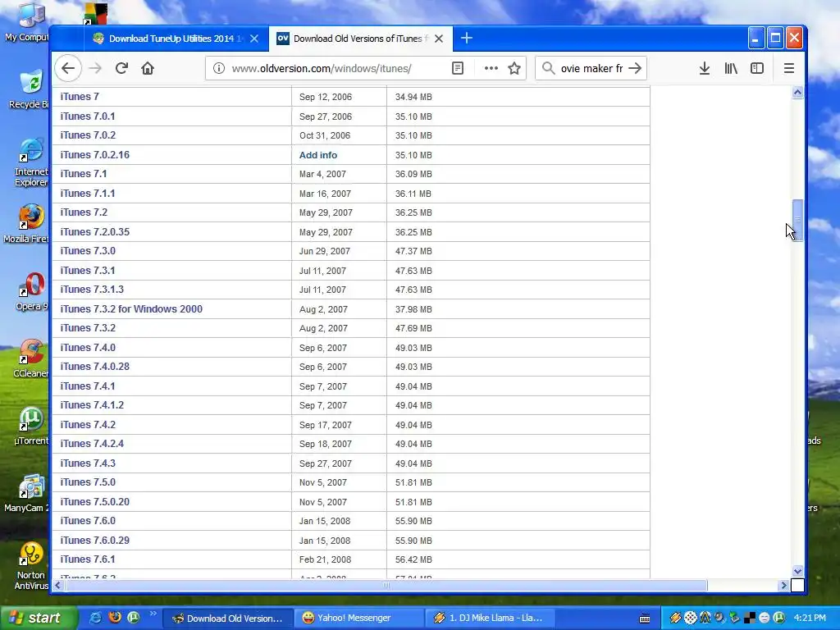
Task: Toggle the sidebars toolbar icon
Action: click(757, 69)
